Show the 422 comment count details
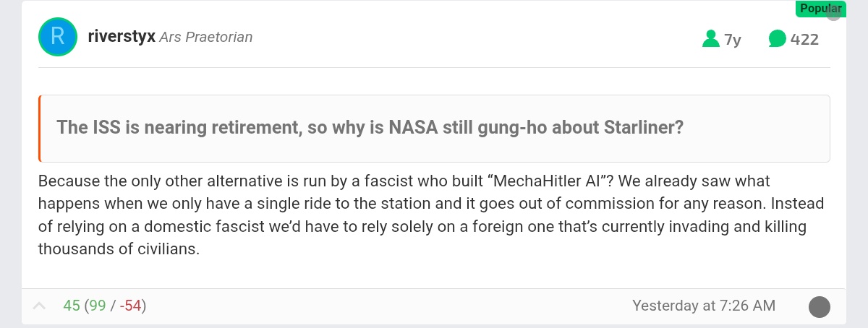 coord(804,39)
